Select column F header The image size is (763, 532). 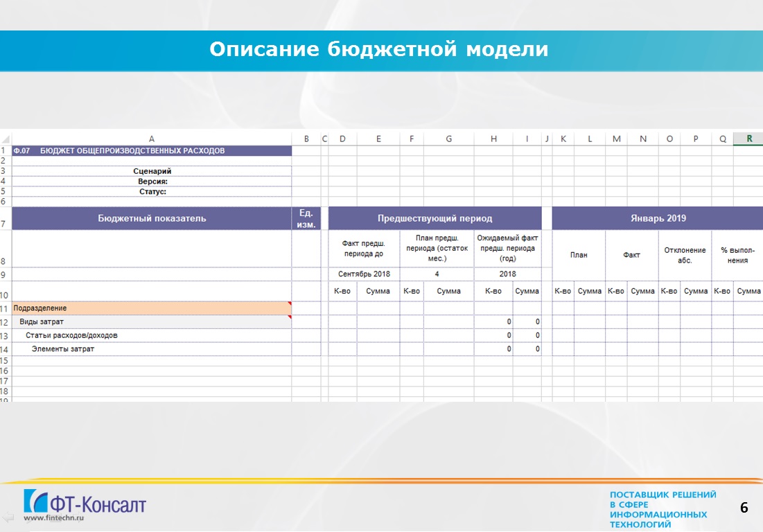(412, 139)
